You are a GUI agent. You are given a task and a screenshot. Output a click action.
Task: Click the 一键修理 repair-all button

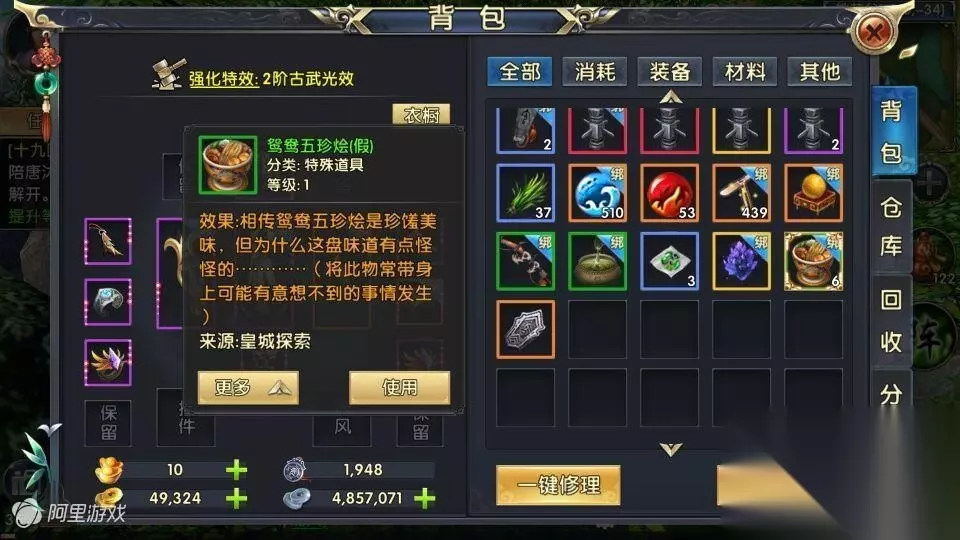tap(558, 486)
